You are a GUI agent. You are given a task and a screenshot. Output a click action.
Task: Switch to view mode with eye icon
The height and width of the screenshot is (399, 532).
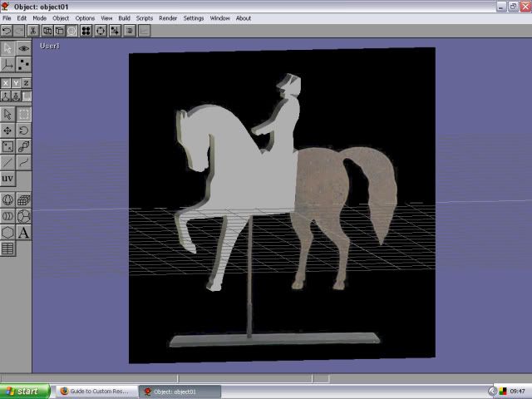pos(23,49)
